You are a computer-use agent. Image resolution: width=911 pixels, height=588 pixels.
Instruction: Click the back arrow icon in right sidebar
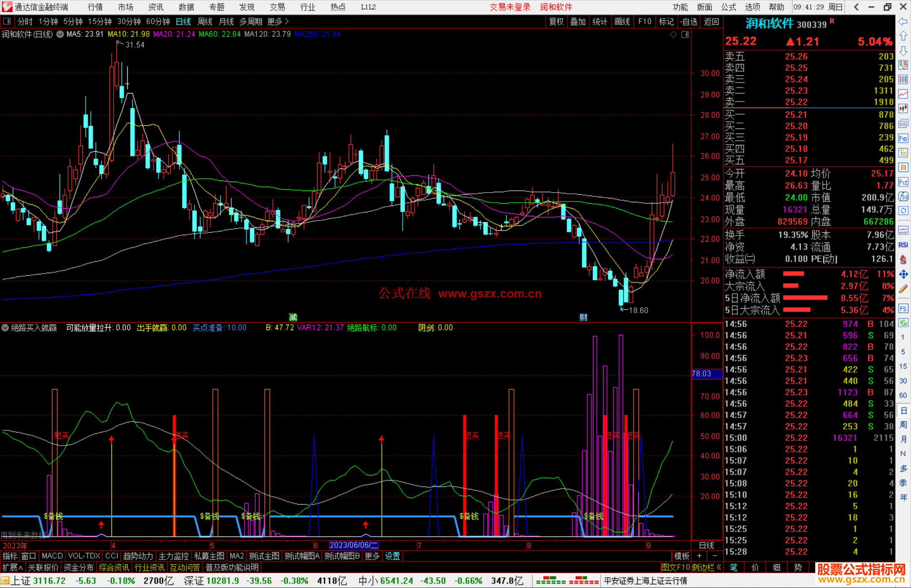[903, 21]
